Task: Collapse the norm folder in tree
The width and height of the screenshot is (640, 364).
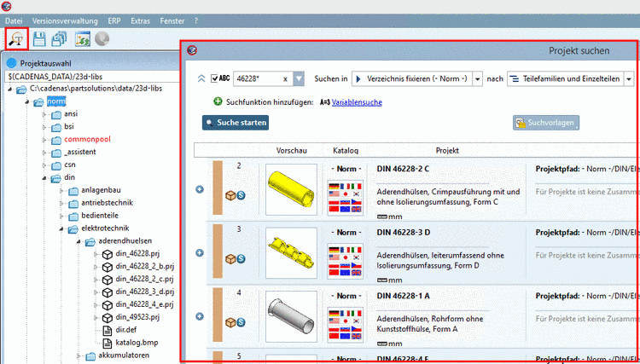Action: (x=27, y=101)
